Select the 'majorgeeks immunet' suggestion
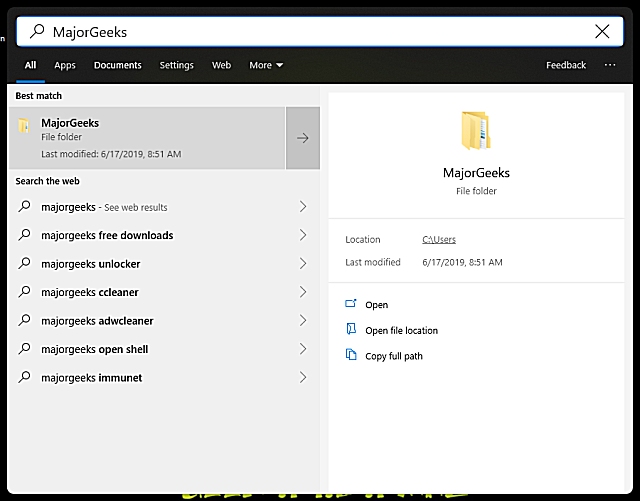This screenshot has width=640, height=501. pyautogui.click(x=163, y=377)
